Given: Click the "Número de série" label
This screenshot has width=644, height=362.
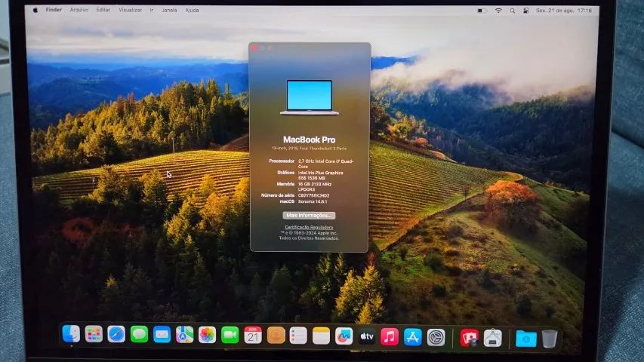Looking at the screenshot, I should coord(278,195).
